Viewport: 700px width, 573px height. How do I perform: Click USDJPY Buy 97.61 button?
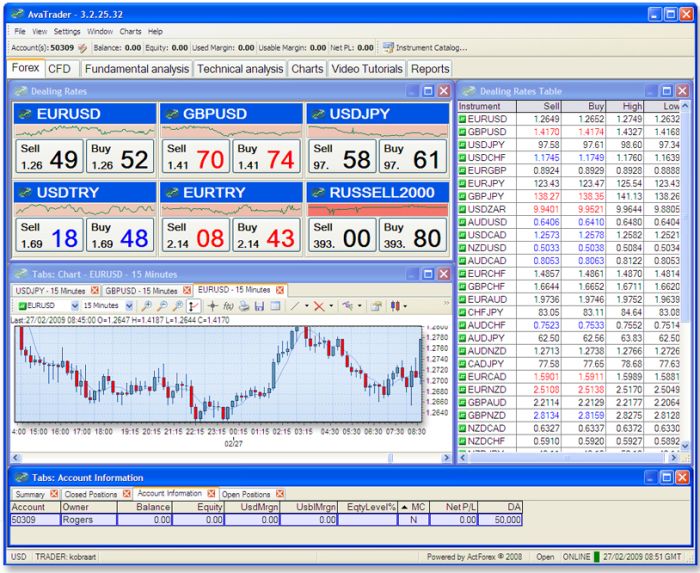coord(412,156)
